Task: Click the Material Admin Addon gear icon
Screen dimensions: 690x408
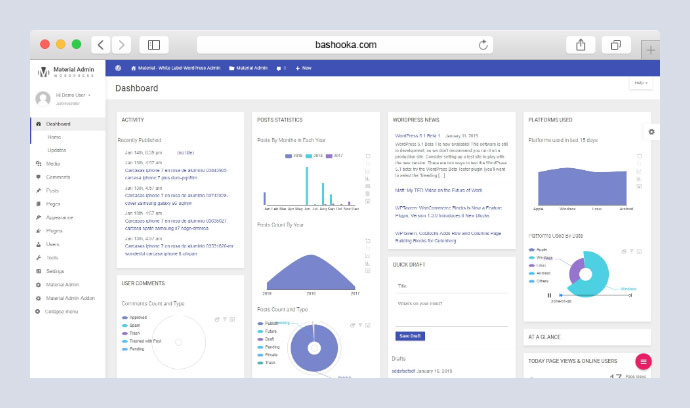Action: 38,298
